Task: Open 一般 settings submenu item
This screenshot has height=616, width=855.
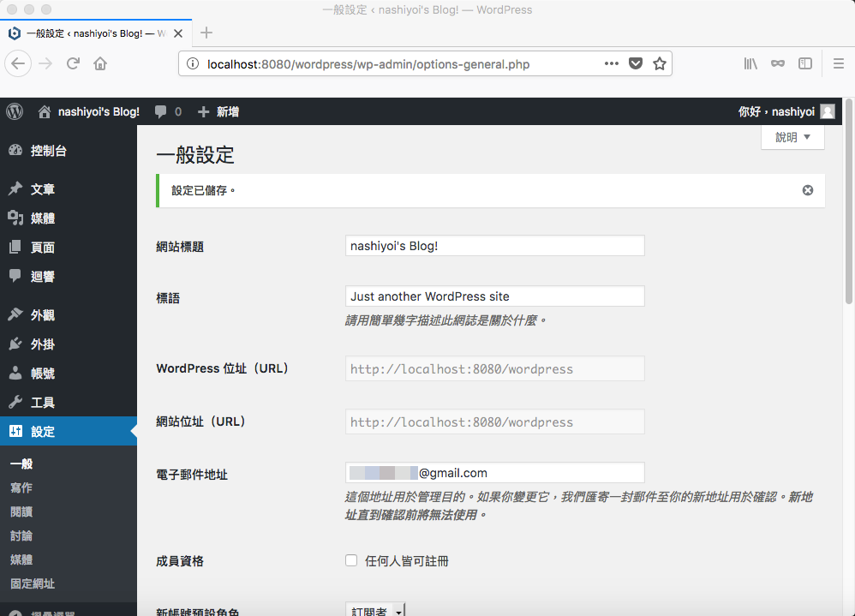Action: click(x=21, y=463)
